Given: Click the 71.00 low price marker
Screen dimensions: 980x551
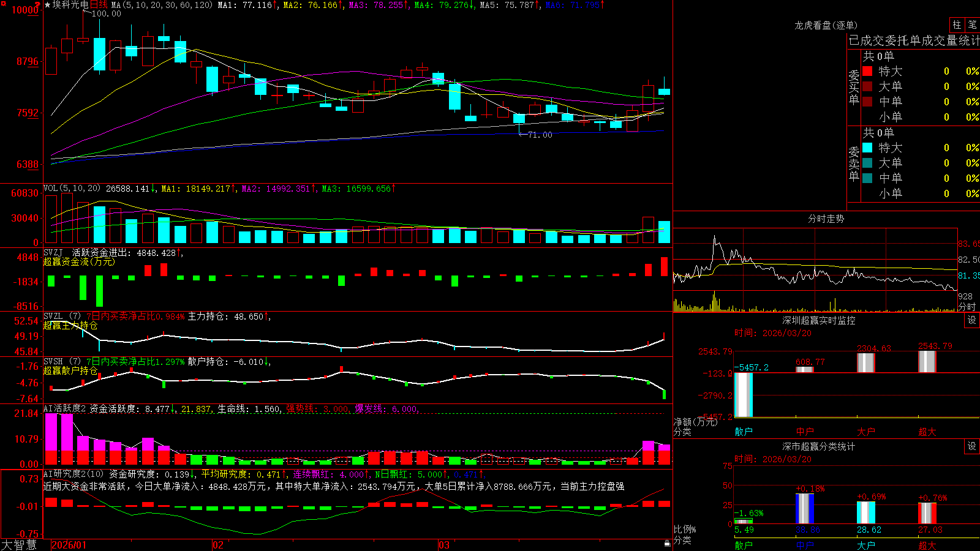Looking at the screenshot, I should pyautogui.click(x=540, y=135).
